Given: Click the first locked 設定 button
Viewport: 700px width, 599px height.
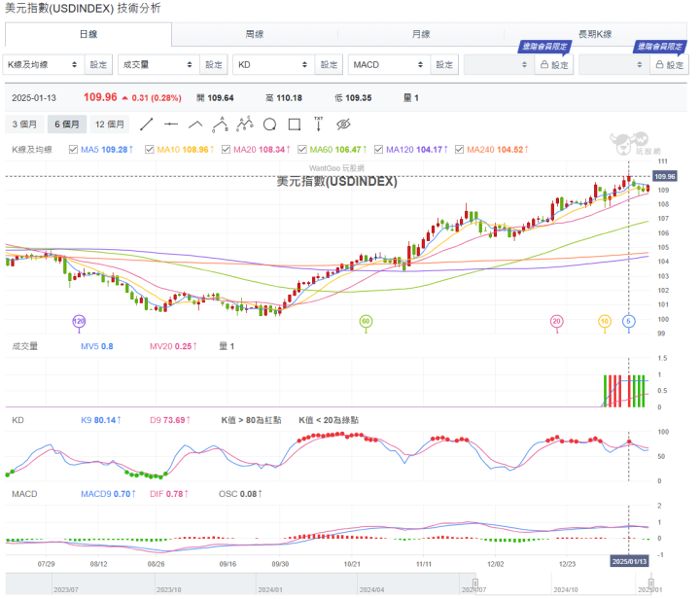Looking at the screenshot, I should tap(554, 65).
